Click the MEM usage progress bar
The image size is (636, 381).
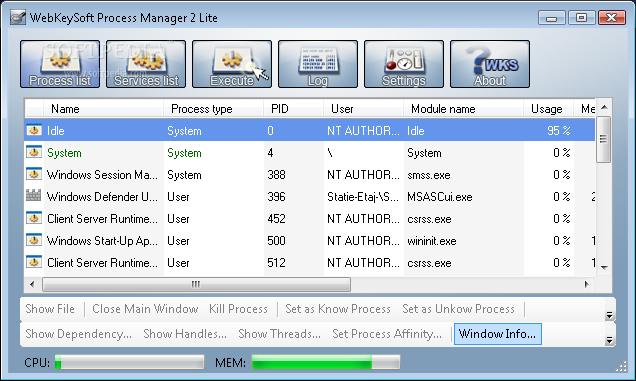(326, 362)
